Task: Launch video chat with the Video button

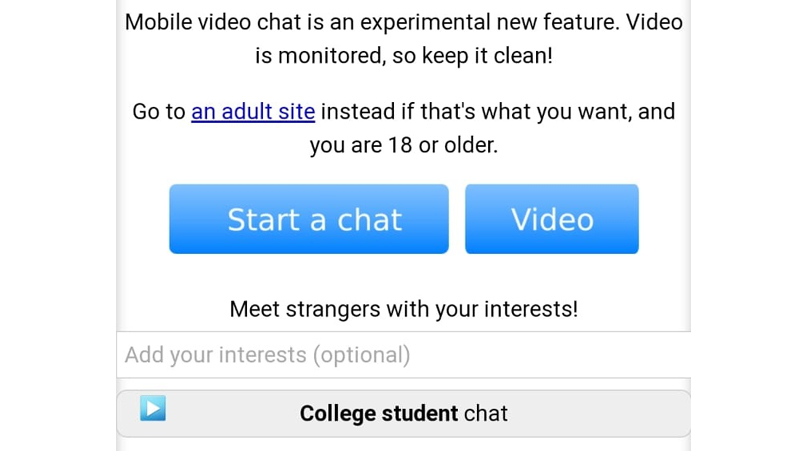Action: pyautogui.click(x=552, y=219)
